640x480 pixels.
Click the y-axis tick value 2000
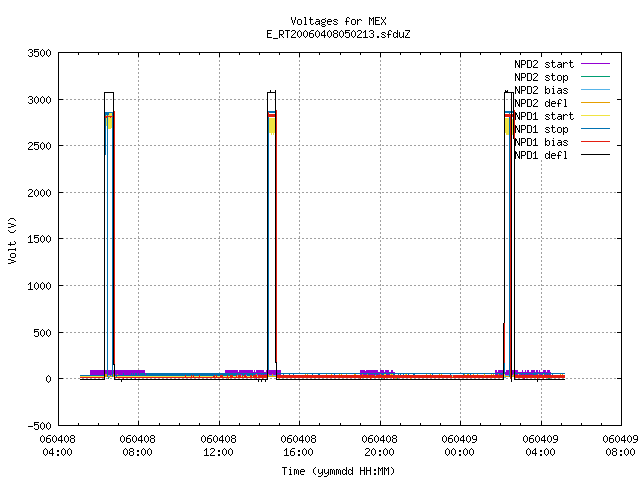point(39,193)
